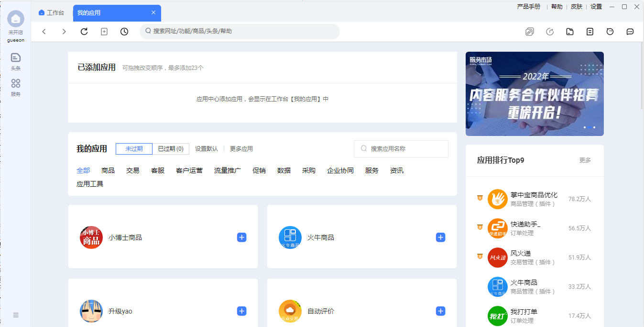The height and width of the screenshot is (327, 644).
Task: Select the 未过期 filter toggle
Action: 134,149
